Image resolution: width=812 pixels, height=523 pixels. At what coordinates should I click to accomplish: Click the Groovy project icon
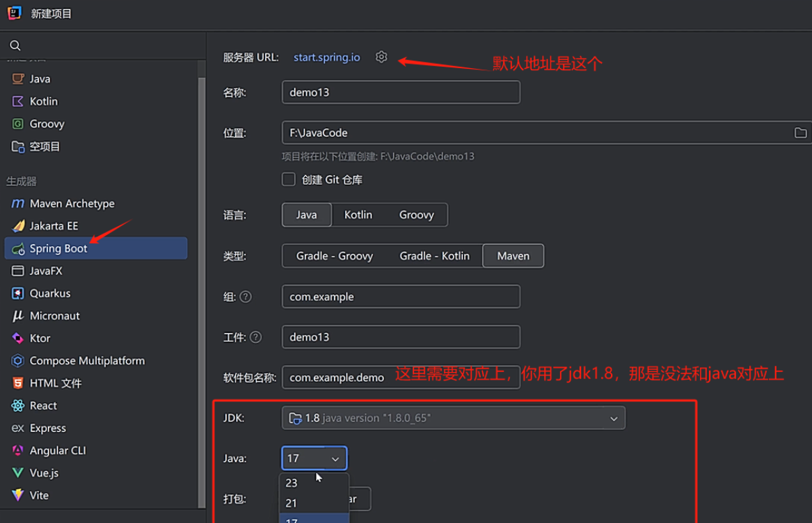coord(17,124)
